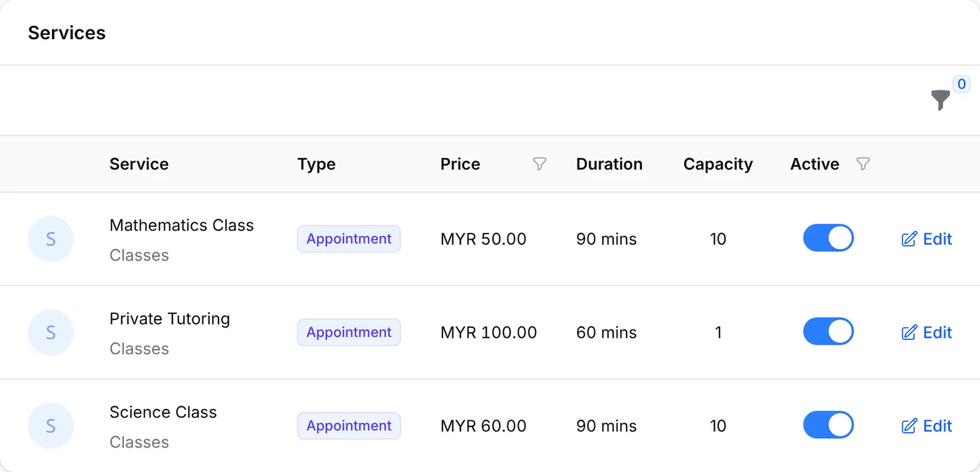Open the main filter funnel icon
The image size is (980, 472).
[941, 100]
